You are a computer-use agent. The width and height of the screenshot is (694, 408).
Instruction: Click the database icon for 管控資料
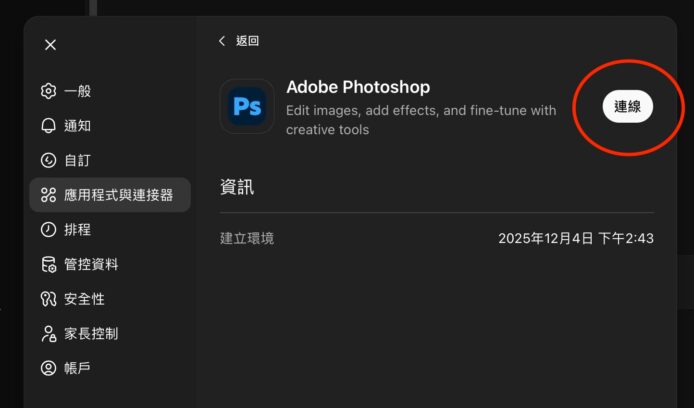click(48, 264)
